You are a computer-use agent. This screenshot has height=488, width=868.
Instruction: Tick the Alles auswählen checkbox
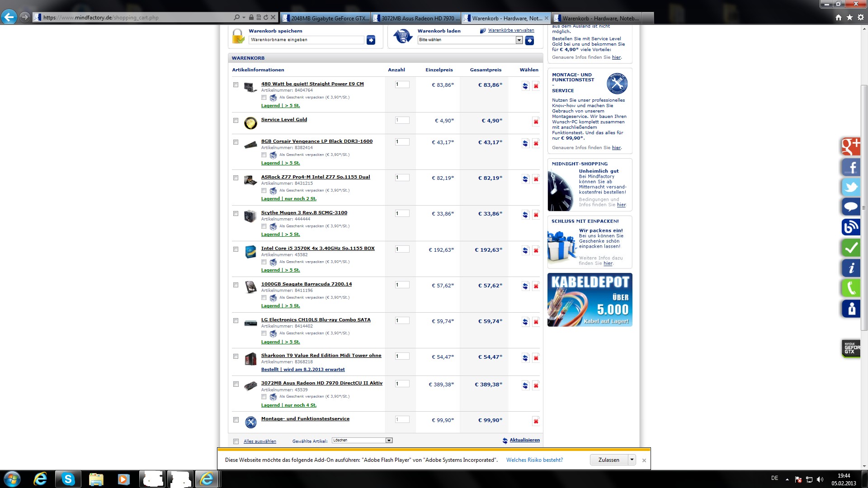pos(236,441)
